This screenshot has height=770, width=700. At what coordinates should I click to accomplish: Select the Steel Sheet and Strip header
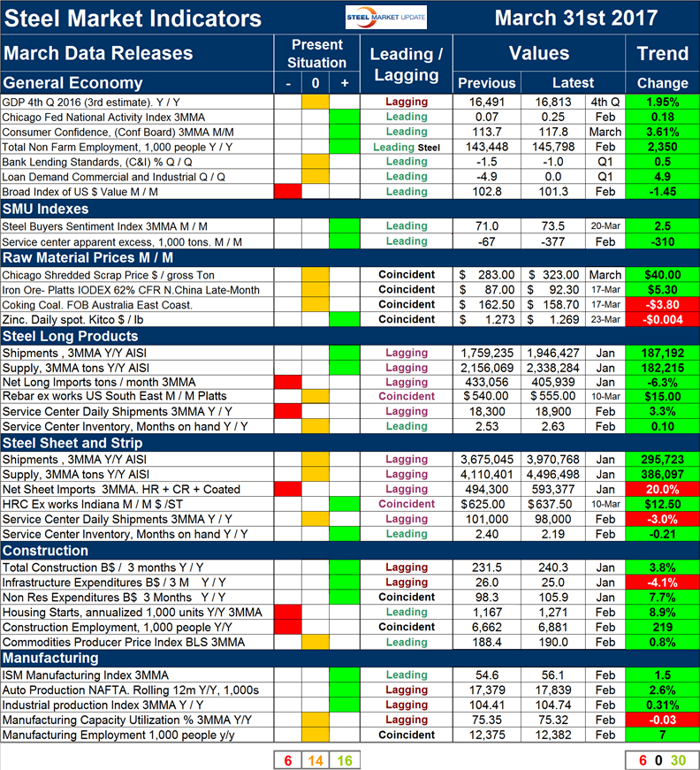76,441
